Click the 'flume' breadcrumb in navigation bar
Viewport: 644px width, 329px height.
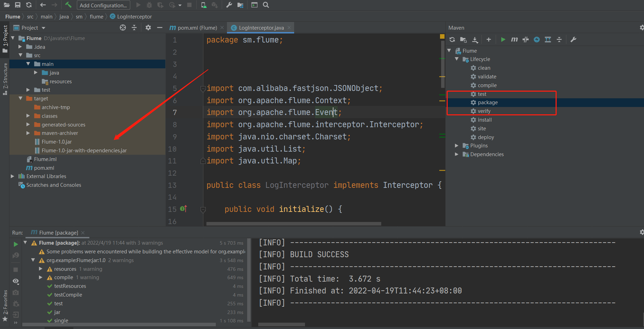[96, 16]
